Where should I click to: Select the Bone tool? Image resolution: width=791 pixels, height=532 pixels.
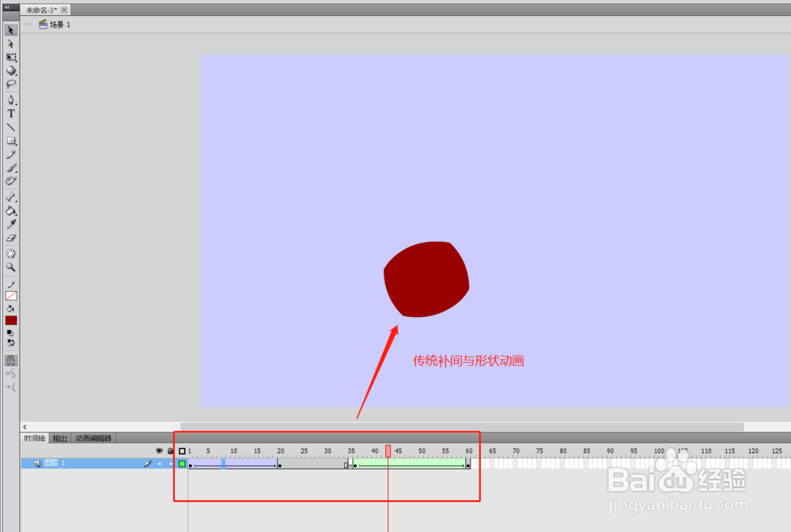tap(10, 197)
